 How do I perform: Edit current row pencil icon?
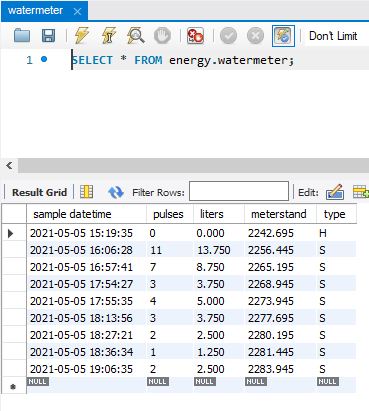point(335,192)
